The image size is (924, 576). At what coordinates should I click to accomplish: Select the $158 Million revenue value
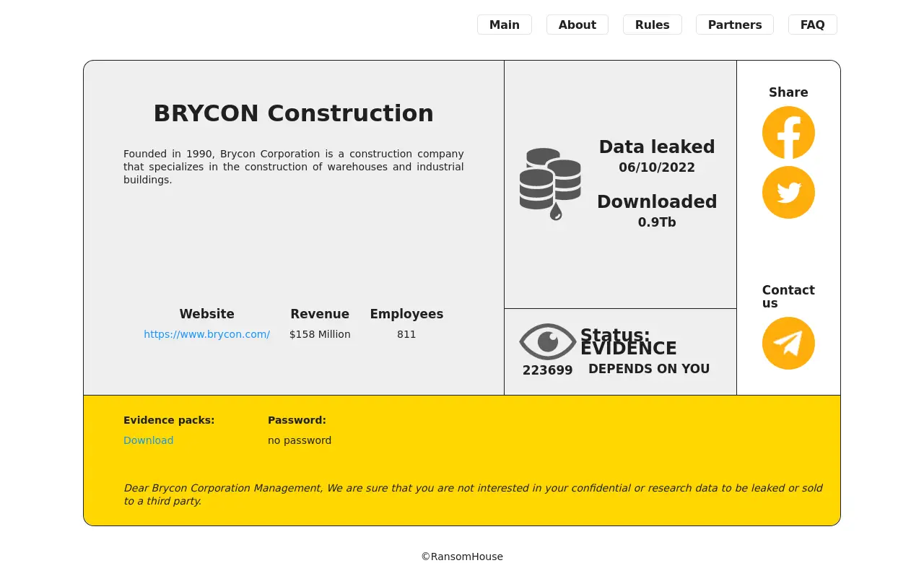pos(320,334)
